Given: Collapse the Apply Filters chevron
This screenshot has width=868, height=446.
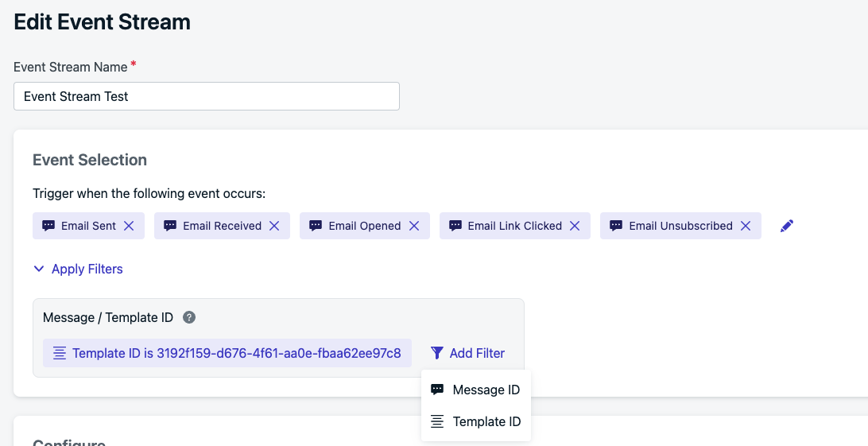Looking at the screenshot, I should pos(39,269).
